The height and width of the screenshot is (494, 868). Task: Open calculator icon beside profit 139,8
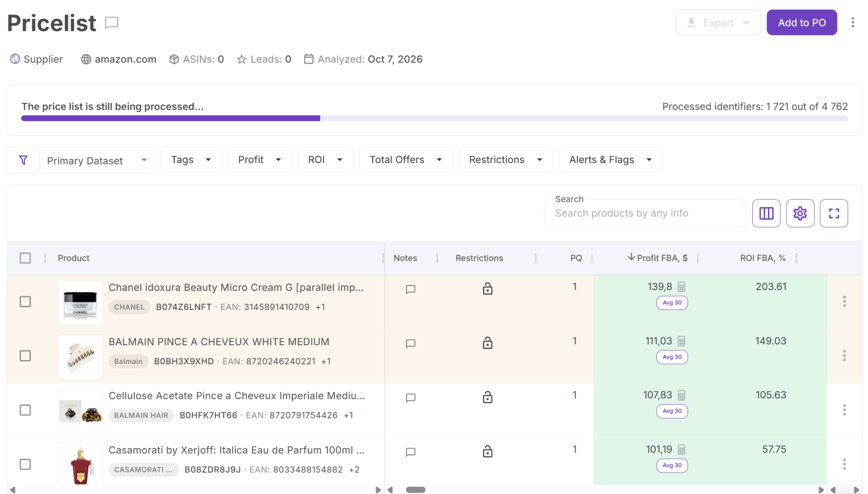click(681, 287)
